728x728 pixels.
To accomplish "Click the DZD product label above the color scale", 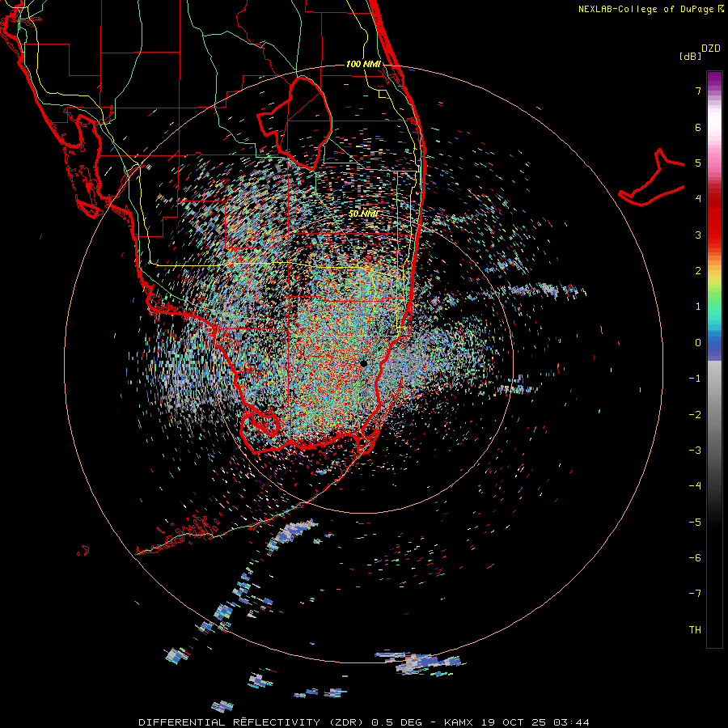I will click(711, 49).
